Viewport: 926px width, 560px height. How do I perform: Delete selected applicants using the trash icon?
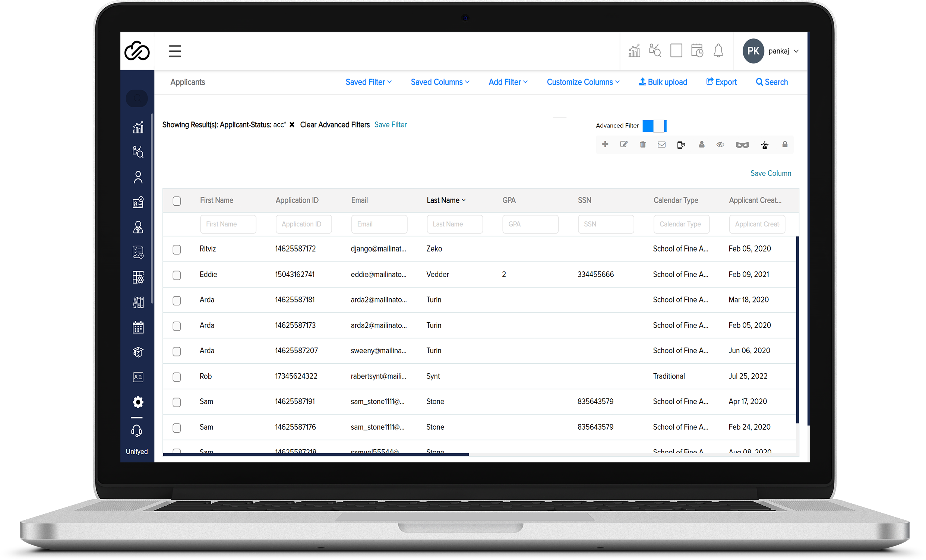pos(643,145)
